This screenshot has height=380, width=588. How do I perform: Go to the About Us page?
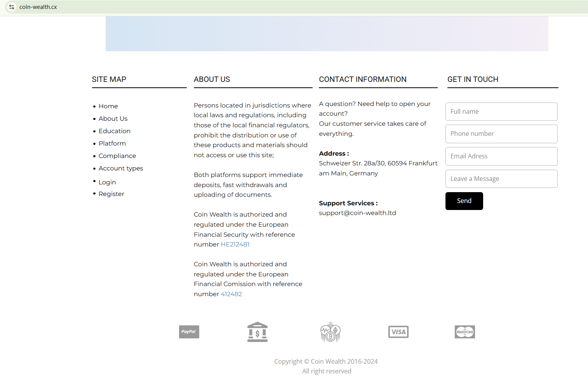click(113, 119)
